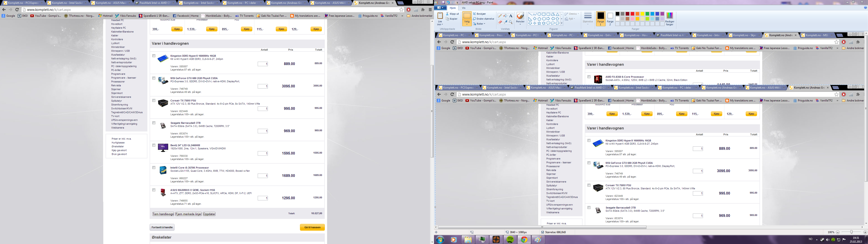Screen dimensions: 868x244
Task: Choose the oval shape in Figurer
Action: pos(539,14)
